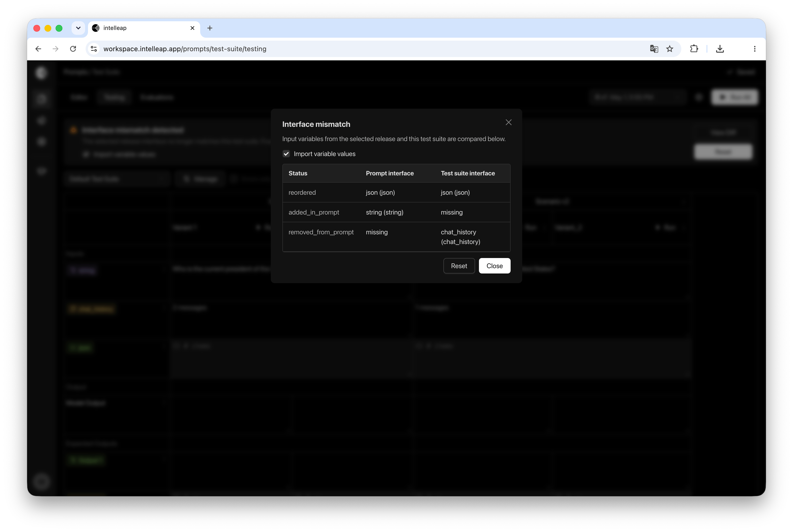Open browser Downloads icon
The width and height of the screenshot is (793, 532).
[x=720, y=49]
